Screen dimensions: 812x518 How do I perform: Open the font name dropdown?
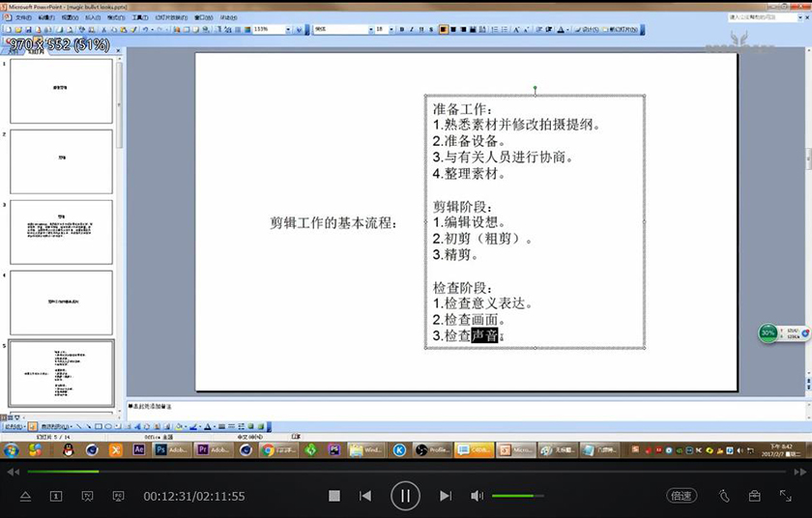click(x=371, y=30)
